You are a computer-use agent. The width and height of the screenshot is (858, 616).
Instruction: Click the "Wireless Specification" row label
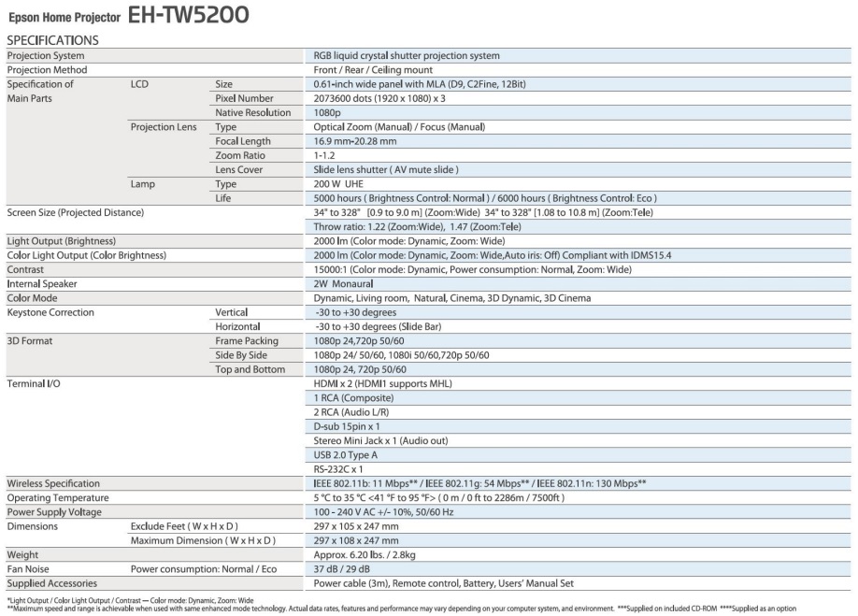[53, 483]
